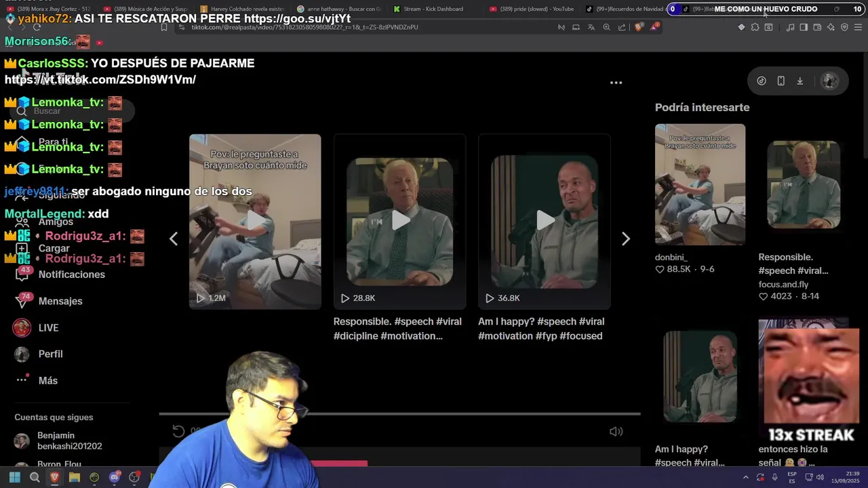Switch to Música de Acción YouTube tab
The height and width of the screenshot is (488, 868).
pyautogui.click(x=146, y=9)
